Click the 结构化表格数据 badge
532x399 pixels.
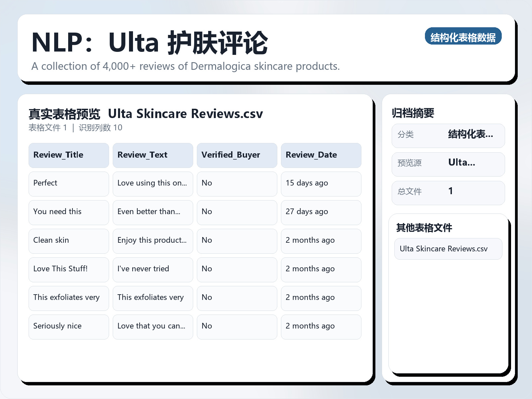[463, 37]
